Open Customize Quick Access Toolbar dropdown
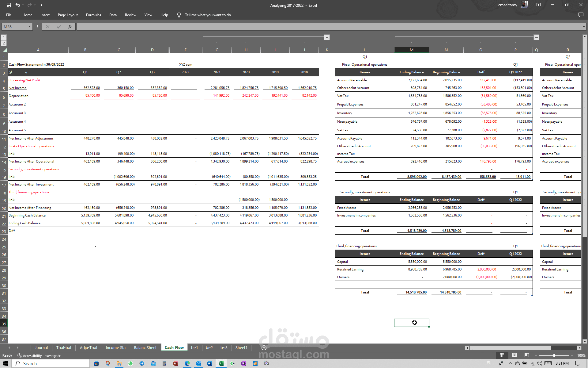Viewport: 588px width, 368px height. [41, 5]
